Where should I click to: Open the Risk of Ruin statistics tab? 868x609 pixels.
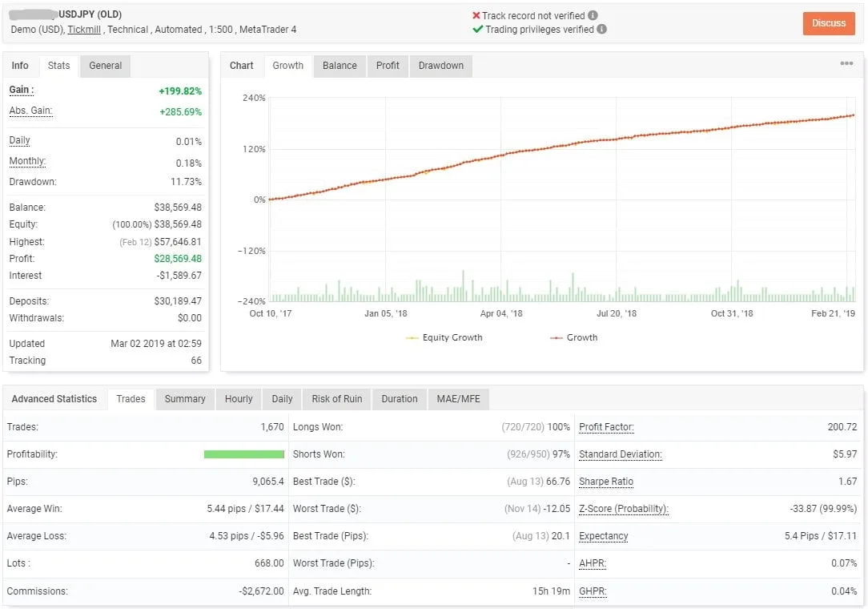coord(336,398)
